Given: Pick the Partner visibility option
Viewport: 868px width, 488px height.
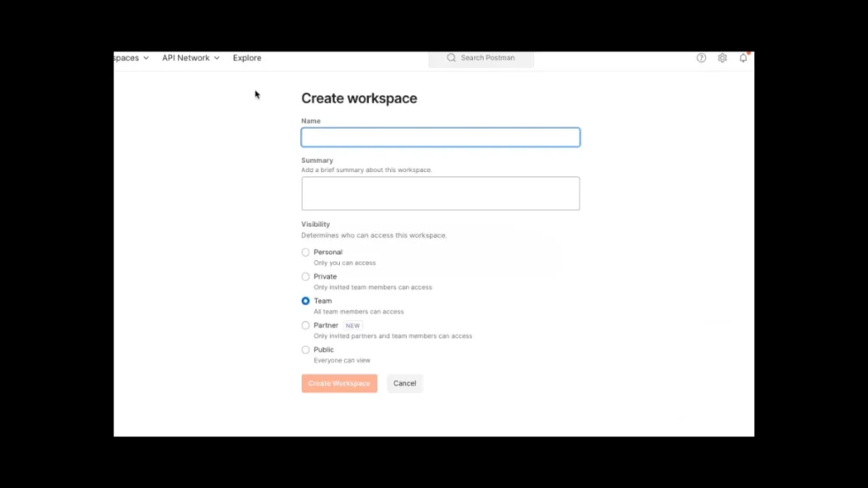Looking at the screenshot, I should 305,325.
